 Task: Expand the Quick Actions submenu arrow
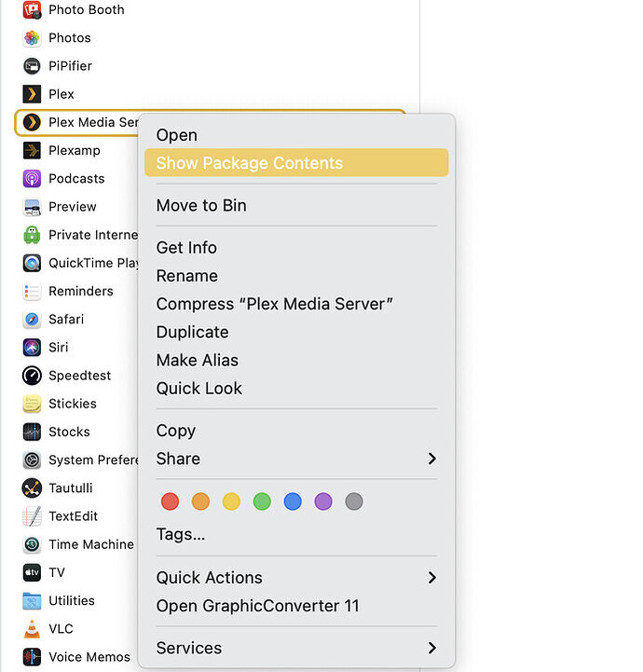coord(432,578)
